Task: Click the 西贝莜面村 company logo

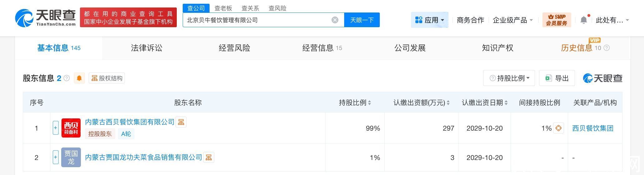Action: [x=71, y=128]
